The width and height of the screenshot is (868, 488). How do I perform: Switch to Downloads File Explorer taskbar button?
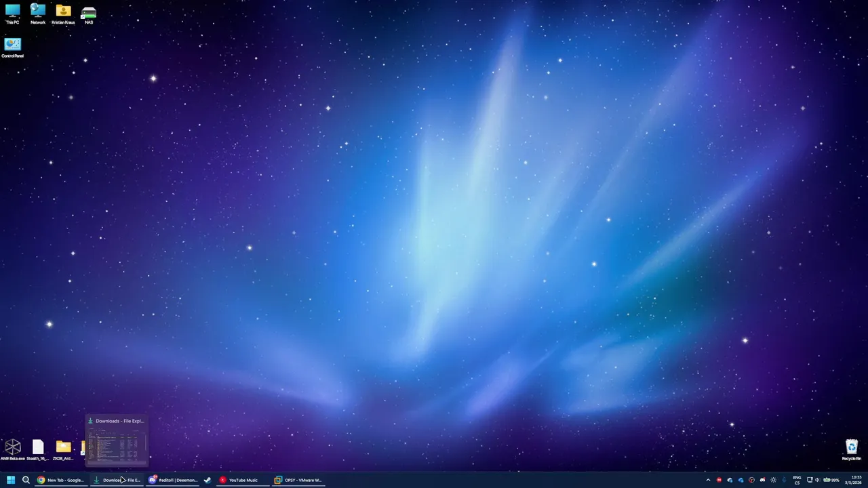[117, 480]
